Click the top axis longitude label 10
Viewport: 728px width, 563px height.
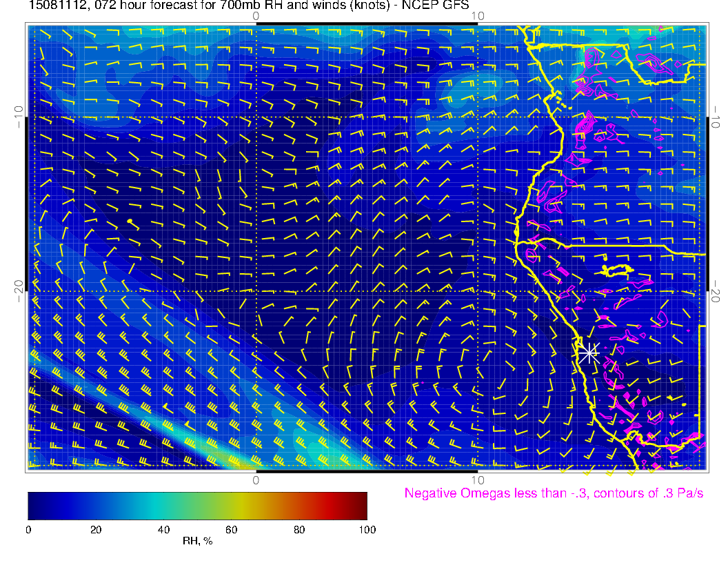point(477,15)
